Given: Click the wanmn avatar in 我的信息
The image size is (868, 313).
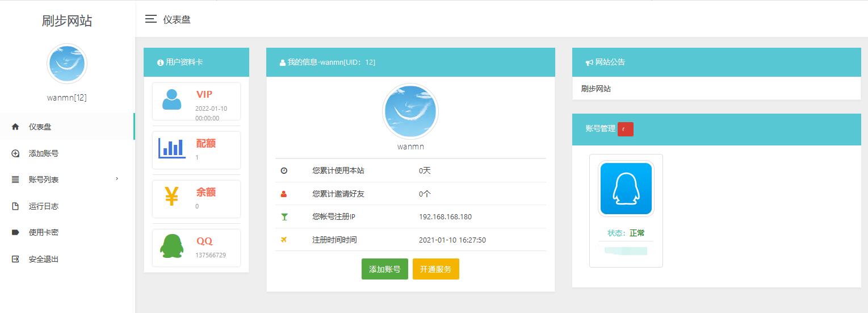Looking at the screenshot, I should [410, 112].
